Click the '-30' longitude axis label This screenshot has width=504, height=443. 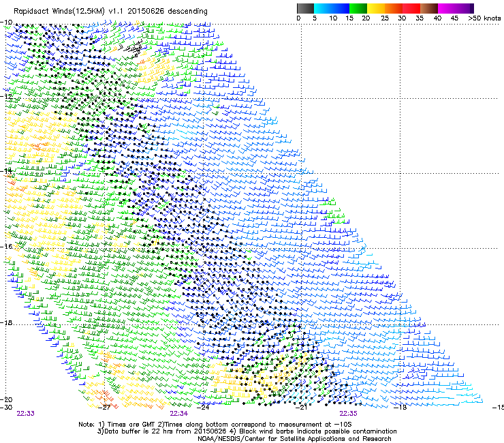tap(6, 408)
